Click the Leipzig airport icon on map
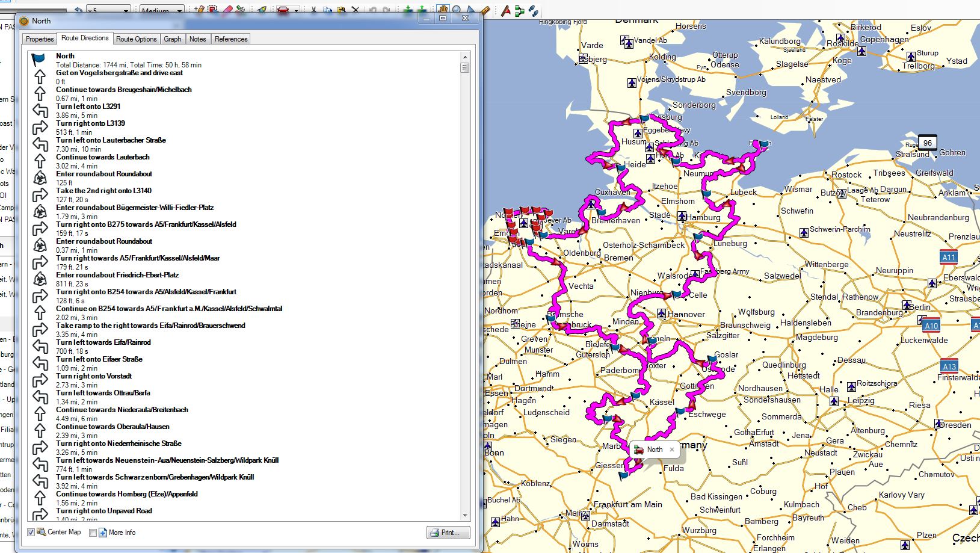The width and height of the screenshot is (980, 553). coord(834,401)
